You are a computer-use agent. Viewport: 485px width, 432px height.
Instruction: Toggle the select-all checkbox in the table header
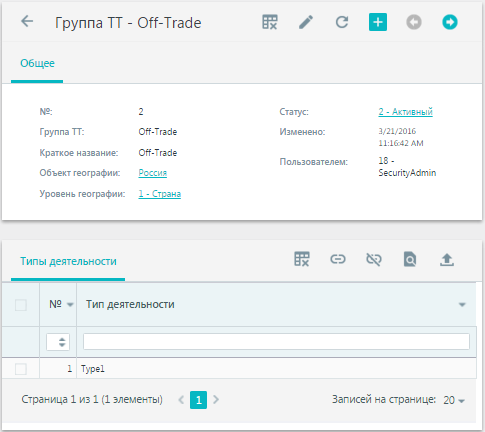pyautogui.click(x=21, y=305)
